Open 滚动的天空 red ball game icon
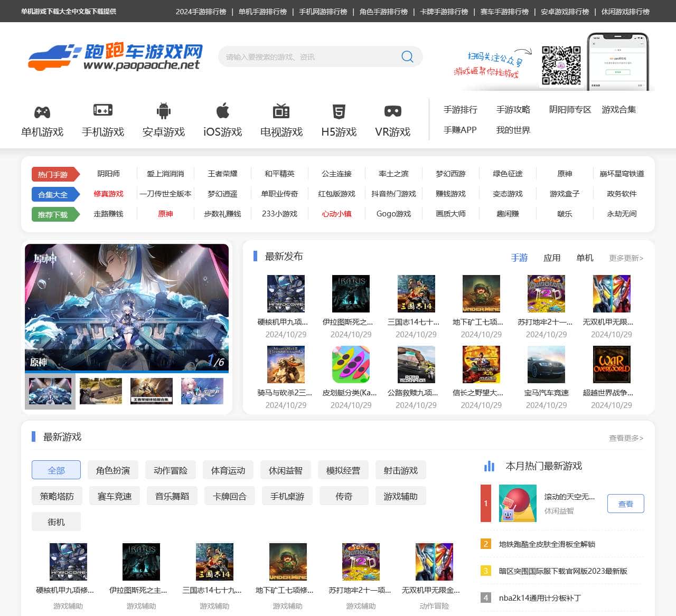This screenshot has width=676, height=616. 518,503
